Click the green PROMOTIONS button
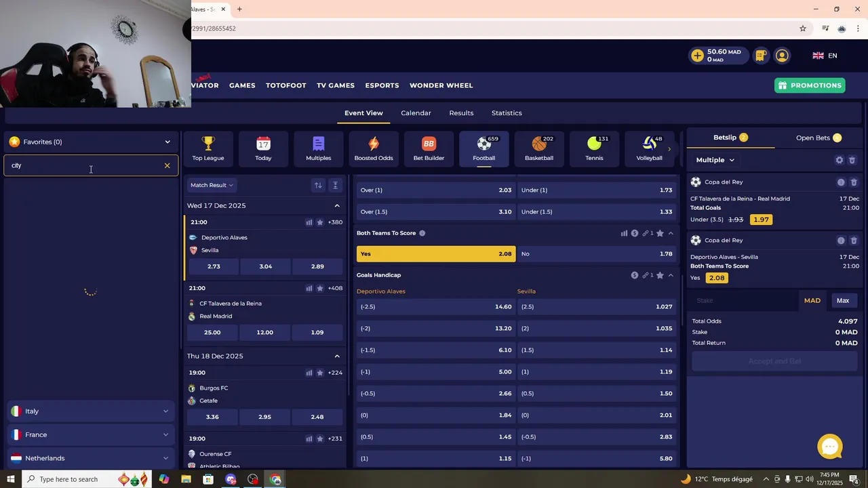Image resolution: width=868 pixels, height=488 pixels. tap(810, 85)
